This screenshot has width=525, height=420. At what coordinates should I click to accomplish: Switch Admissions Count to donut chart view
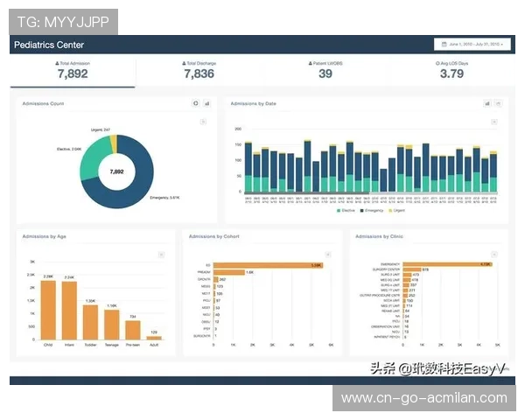[196, 103]
